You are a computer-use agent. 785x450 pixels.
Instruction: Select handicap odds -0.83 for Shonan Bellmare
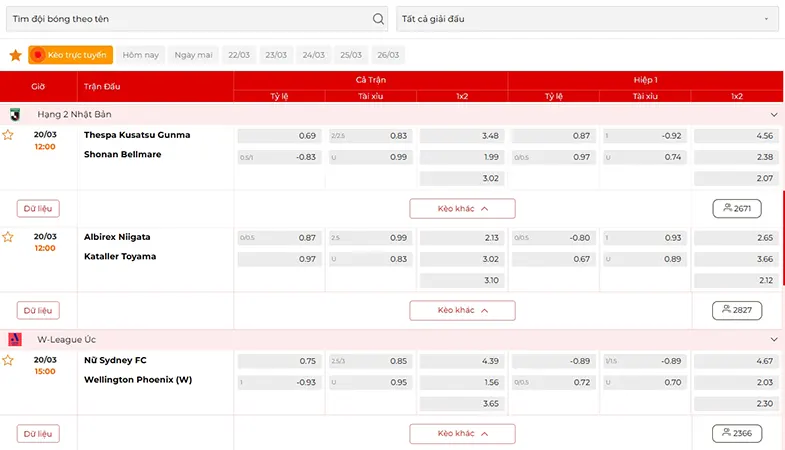tap(279, 157)
